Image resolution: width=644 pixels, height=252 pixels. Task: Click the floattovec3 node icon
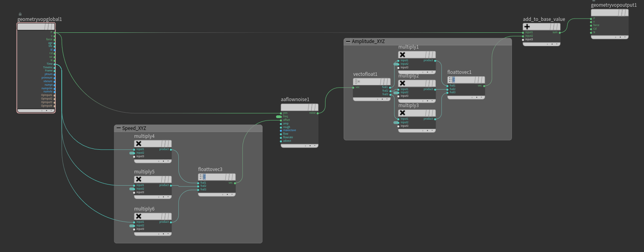(202, 177)
